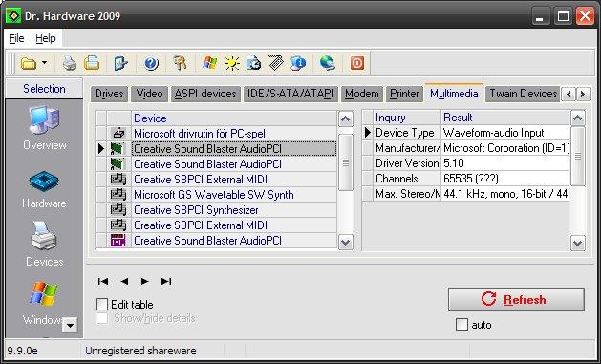Switch to the Twain Devices tab
The width and height of the screenshot is (601, 364).
tap(524, 94)
